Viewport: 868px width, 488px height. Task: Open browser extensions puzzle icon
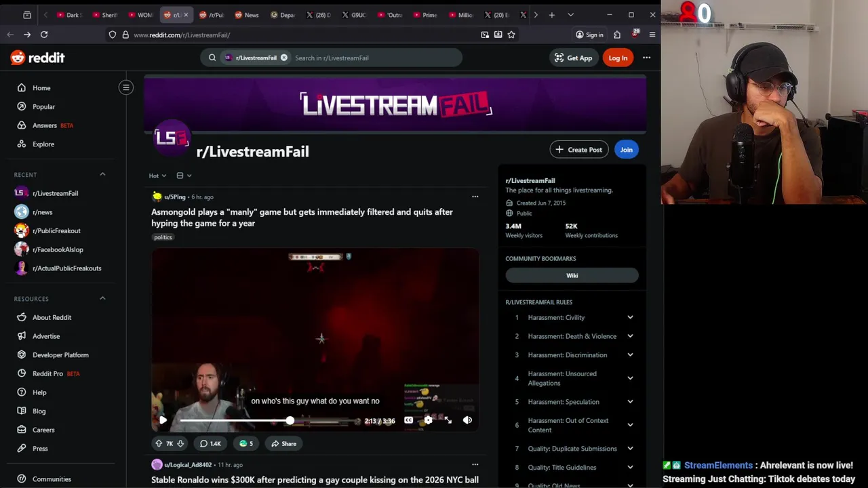pos(617,35)
